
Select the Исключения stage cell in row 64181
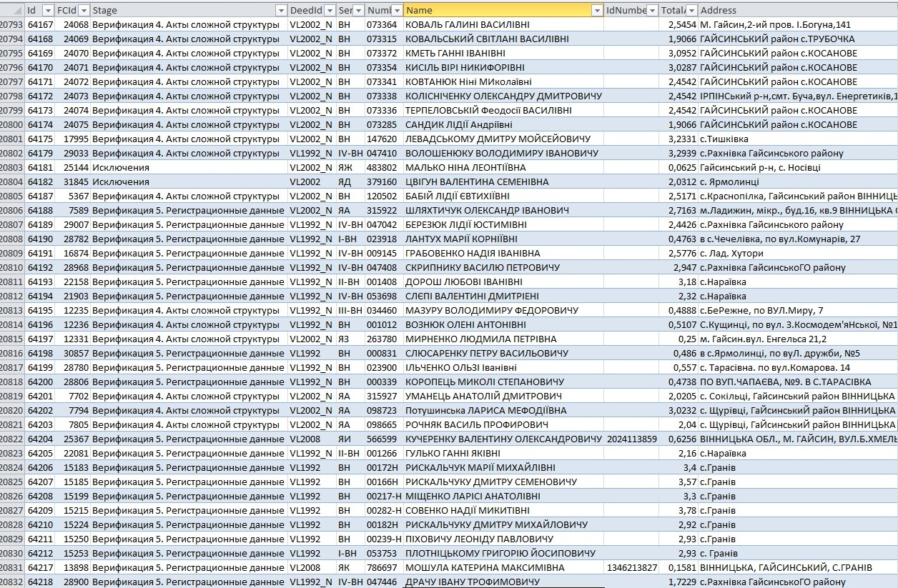pyautogui.click(x=189, y=168)
